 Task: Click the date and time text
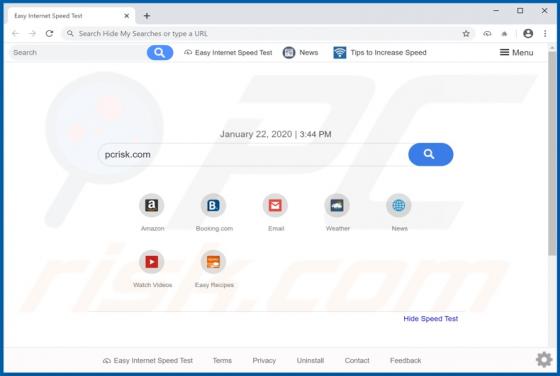point(275,134)
